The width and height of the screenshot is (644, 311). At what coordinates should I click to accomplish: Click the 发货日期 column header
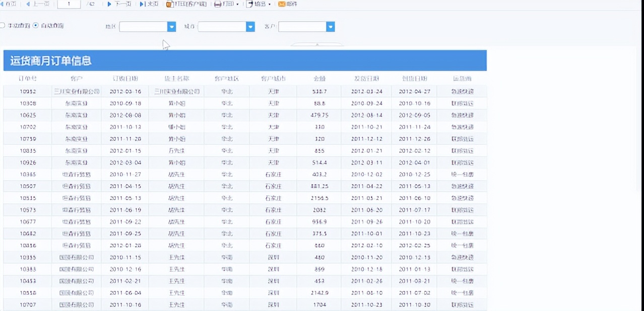(366, 79)
